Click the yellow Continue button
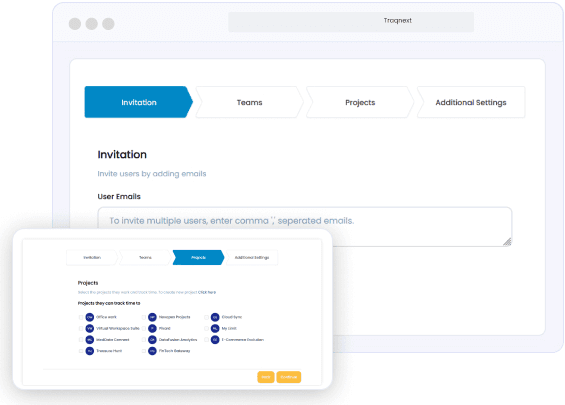 289,377
